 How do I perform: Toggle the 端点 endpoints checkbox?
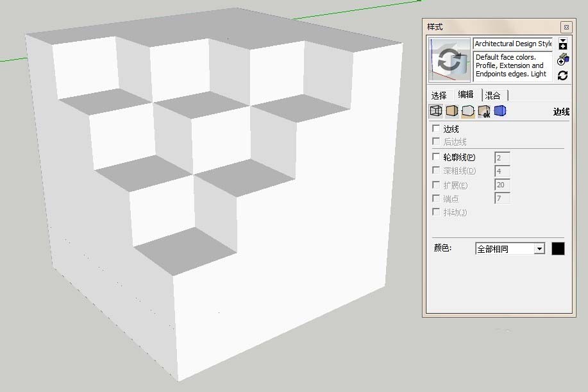coord(436,198)
